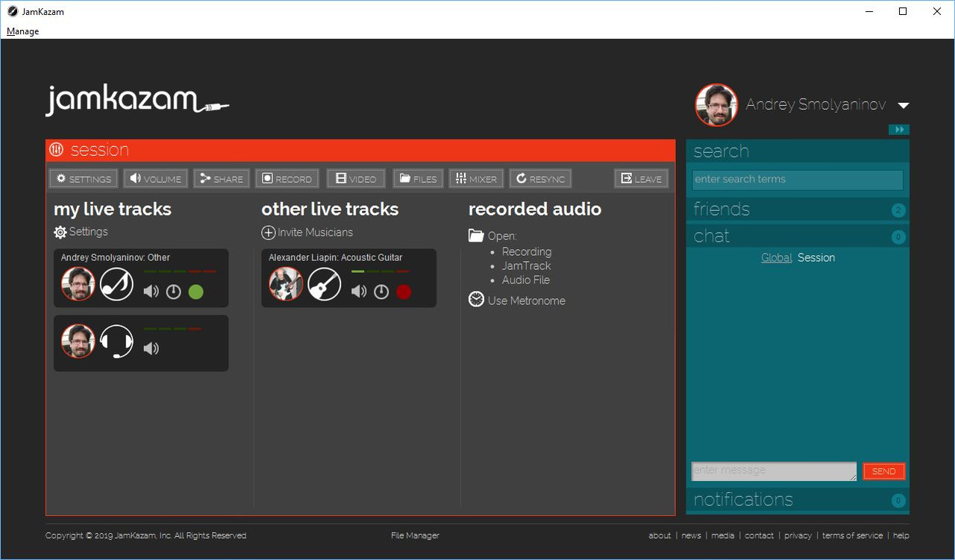The height and width of the screenshot is (560, 955).
Task: Mute the headset chat track speaker
Action: point(151,348)
